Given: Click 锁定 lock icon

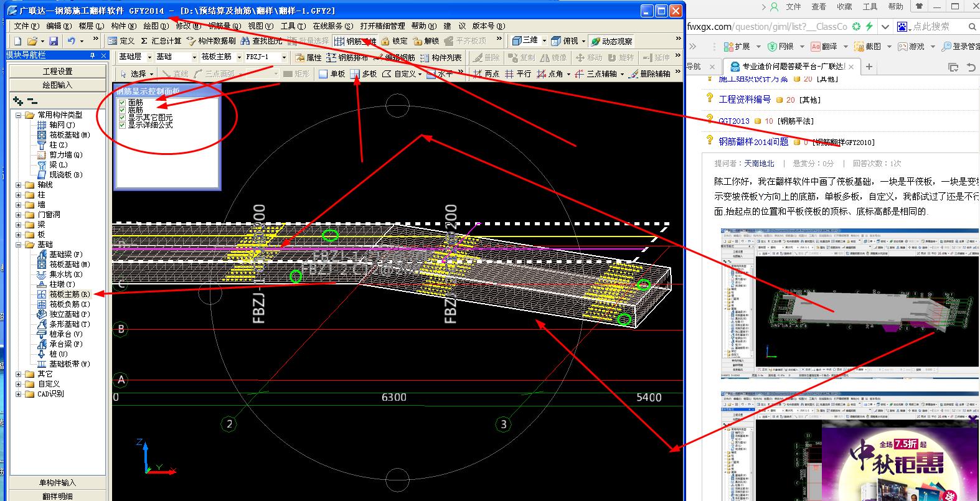Looking at the screenshot, I should click(394, 41).
